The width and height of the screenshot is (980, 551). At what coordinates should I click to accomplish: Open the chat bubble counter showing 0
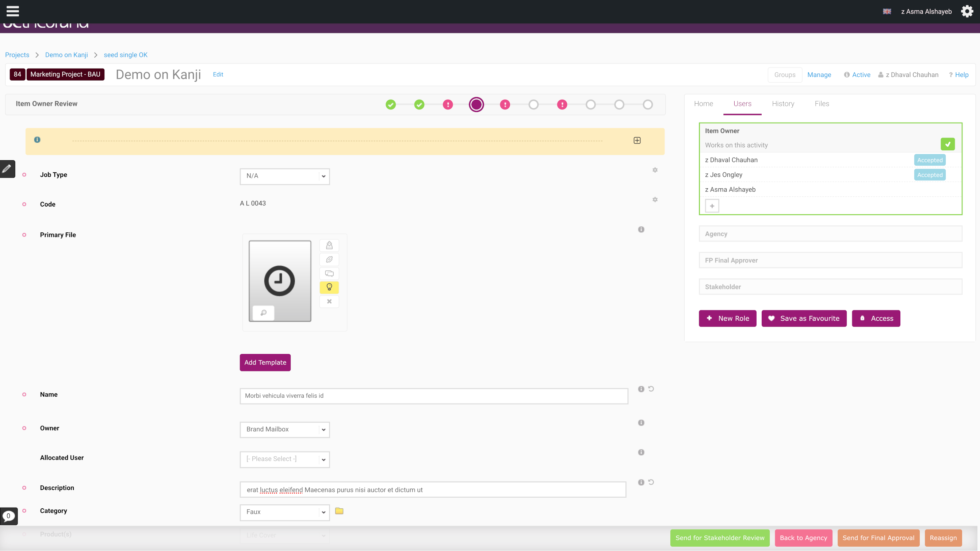(x=8, y=516)
